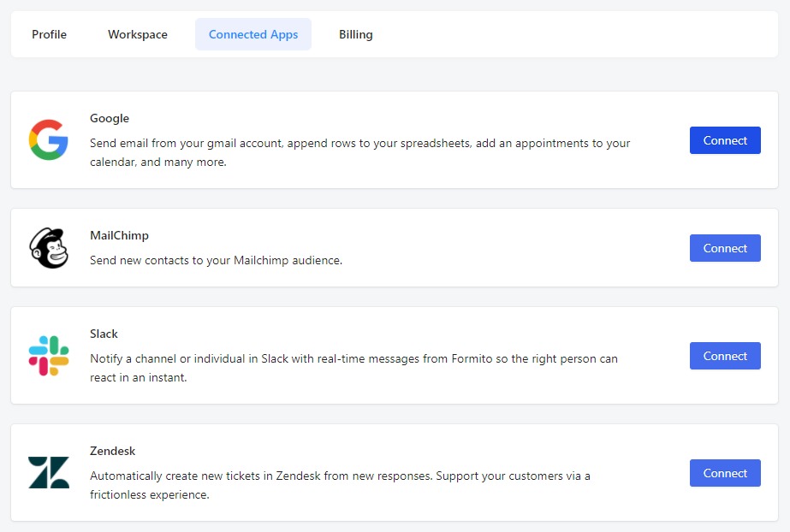Connect the Slack integration
Viewport: 790px width, 532px height.
point(724,356)
